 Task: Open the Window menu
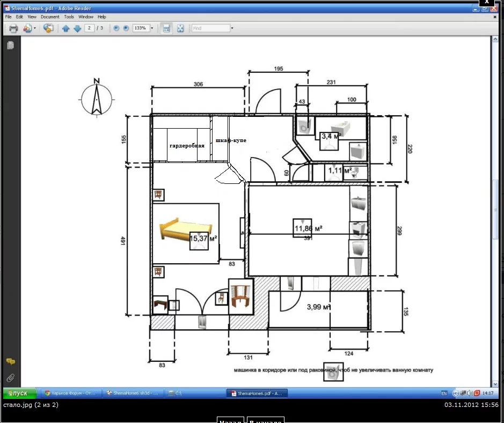tap(86, 17)
